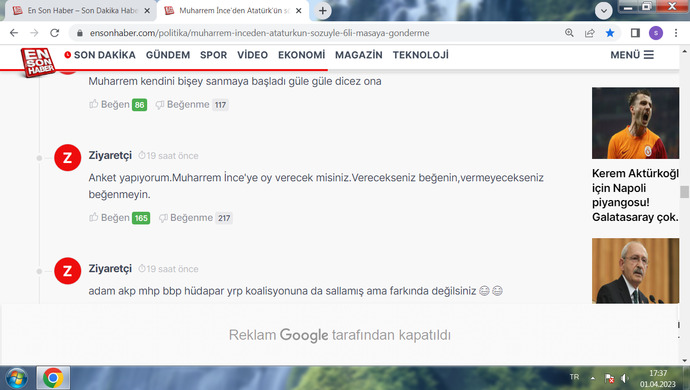Click the page vertical scrollbar thumb
The height and width of the screenshot is (390, 690).
click(684, 192)
